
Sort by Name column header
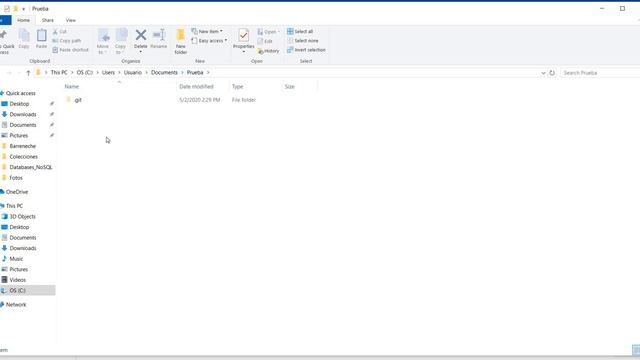point(71,87)
